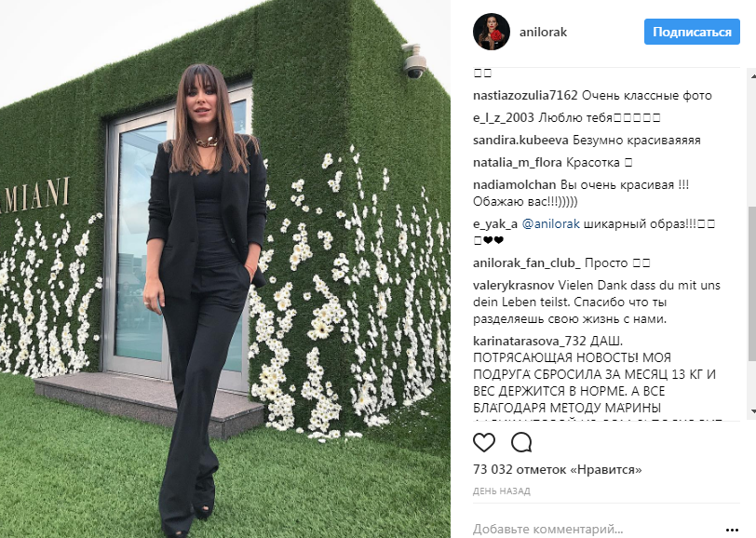Click the main post photo

(225, 269)
